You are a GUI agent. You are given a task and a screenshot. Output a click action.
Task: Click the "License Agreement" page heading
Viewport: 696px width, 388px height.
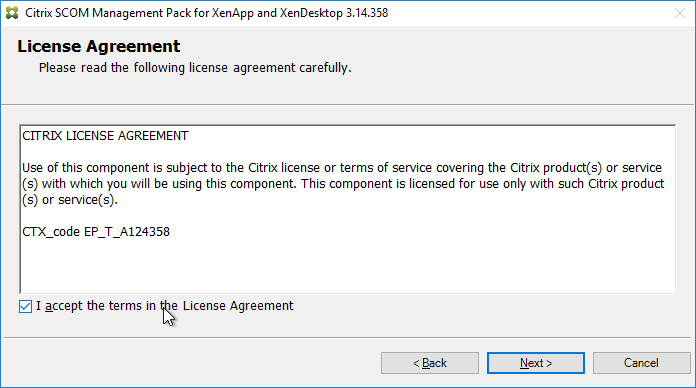click(x=99, y=46)
